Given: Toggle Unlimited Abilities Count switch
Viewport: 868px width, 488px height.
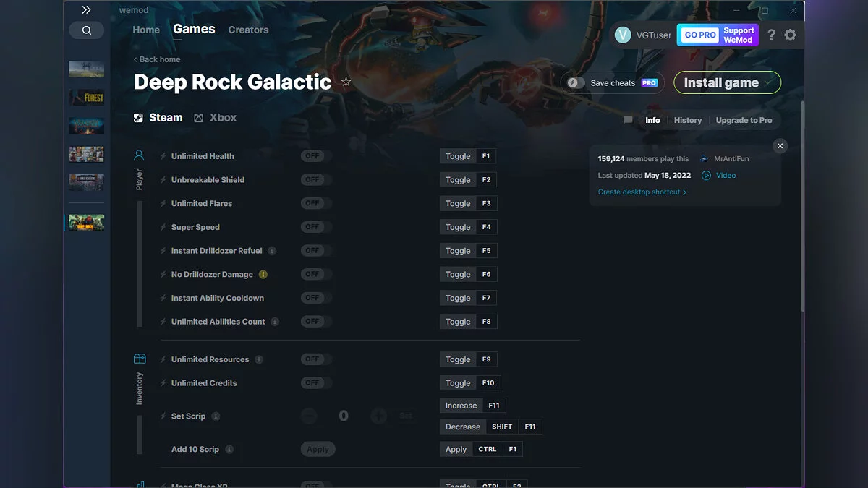Looking at the screenshot, I should tap(316, 321).
